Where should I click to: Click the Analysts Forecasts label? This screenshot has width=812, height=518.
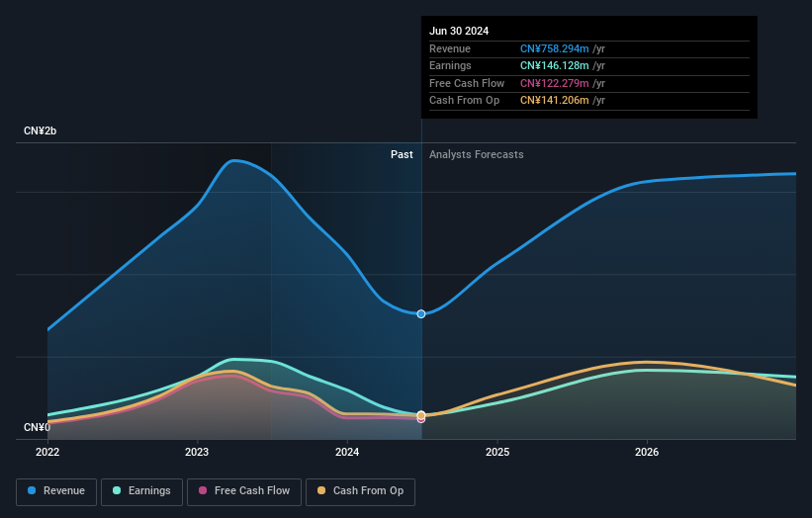pyautogui.click(x=477, y=155)
